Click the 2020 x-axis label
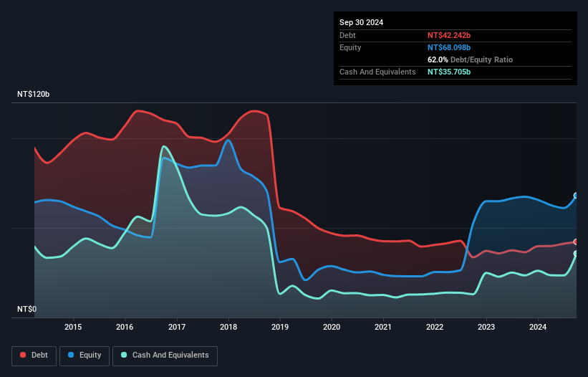 click(x=332, y=327)
